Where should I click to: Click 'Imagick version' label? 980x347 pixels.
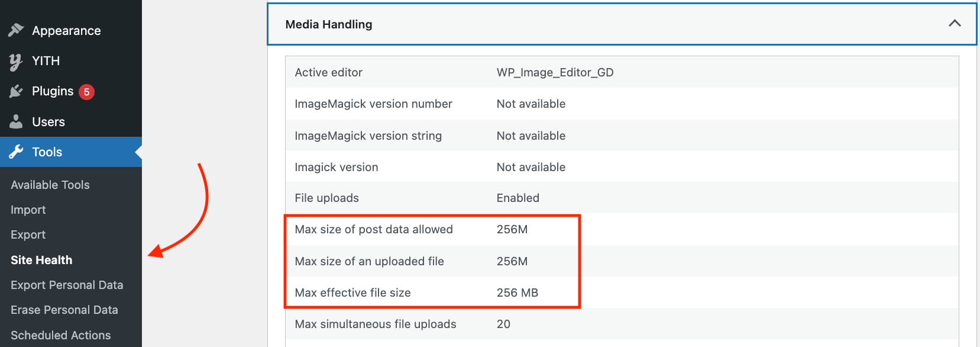[337, 167]
